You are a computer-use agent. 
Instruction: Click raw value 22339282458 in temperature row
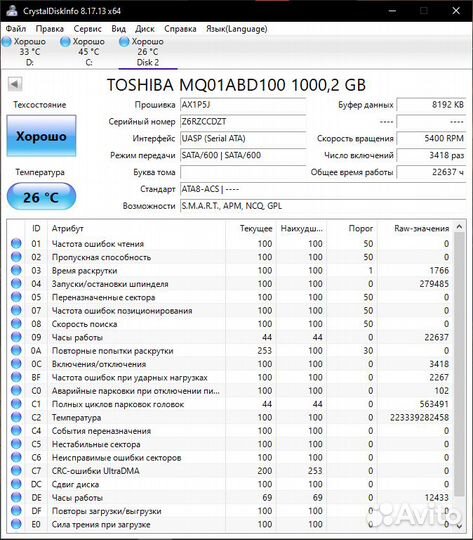tap(419, 417)
